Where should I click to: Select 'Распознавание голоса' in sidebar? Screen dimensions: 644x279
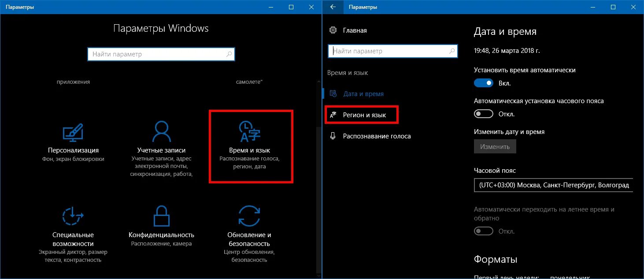point(377,136)
